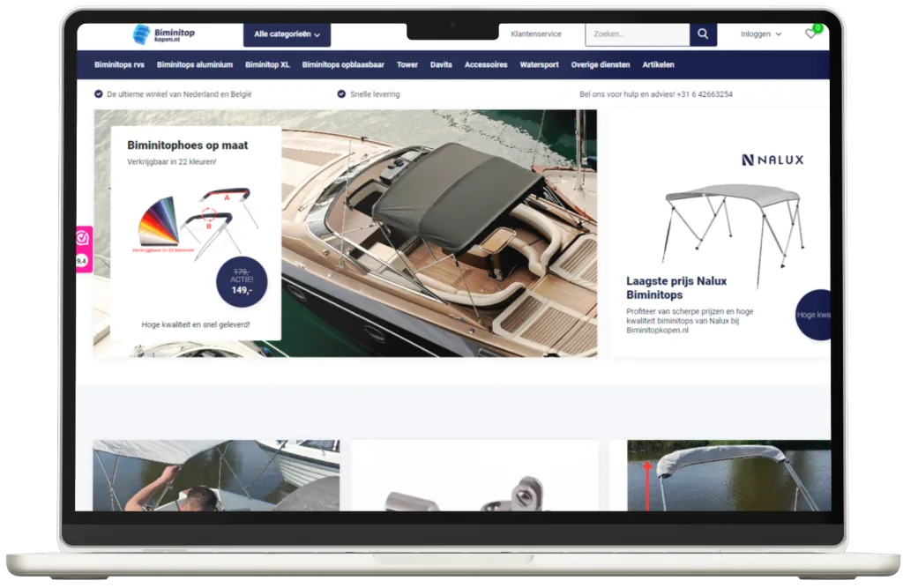Viewport: 903px width, 588px height.
Task: Open the wishlist heart icon
Action: [810, 34]
